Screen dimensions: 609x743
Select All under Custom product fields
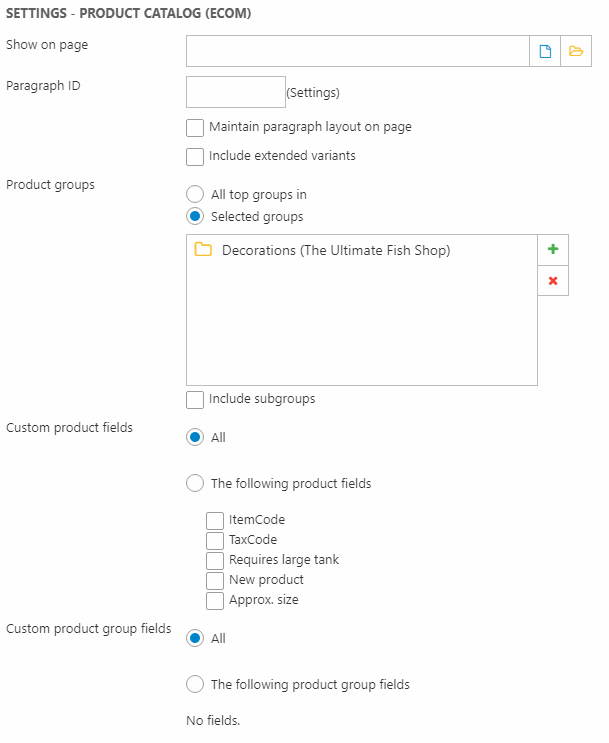point(196,438)
